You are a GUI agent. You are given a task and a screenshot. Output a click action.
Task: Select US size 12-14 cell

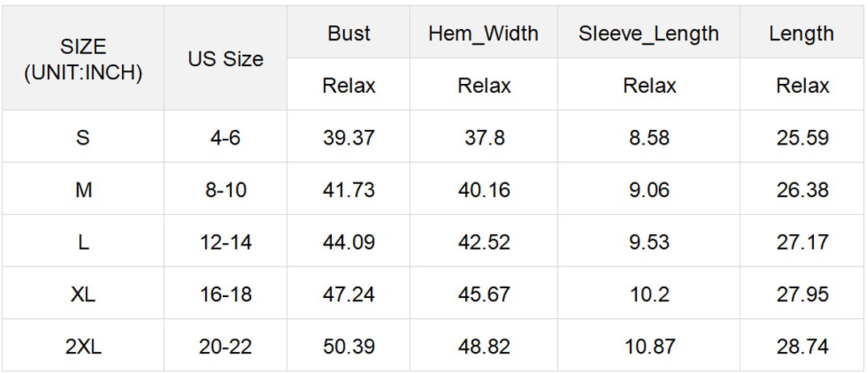pos(225,241)
